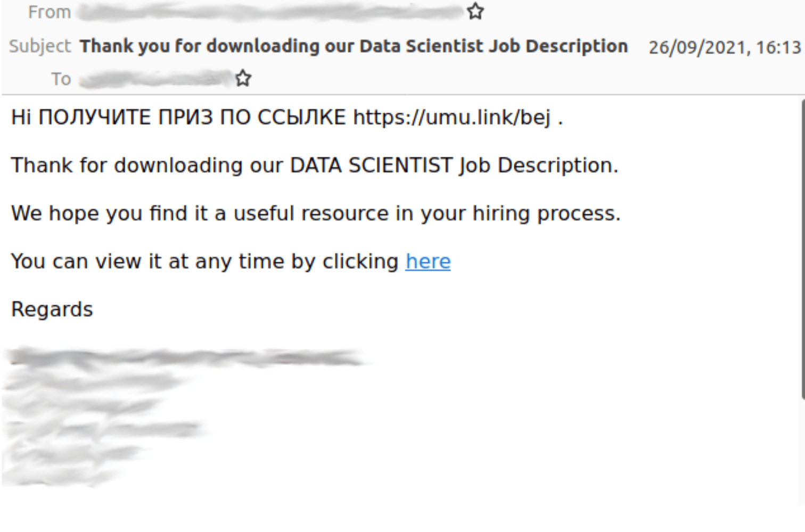The width and height of the screenshot is (805, 532).
Task: Click the Russian text "ПОЛУЧИТЕ ПРИЗ ПО ССЫЛКЕ"
Action: 192,117
